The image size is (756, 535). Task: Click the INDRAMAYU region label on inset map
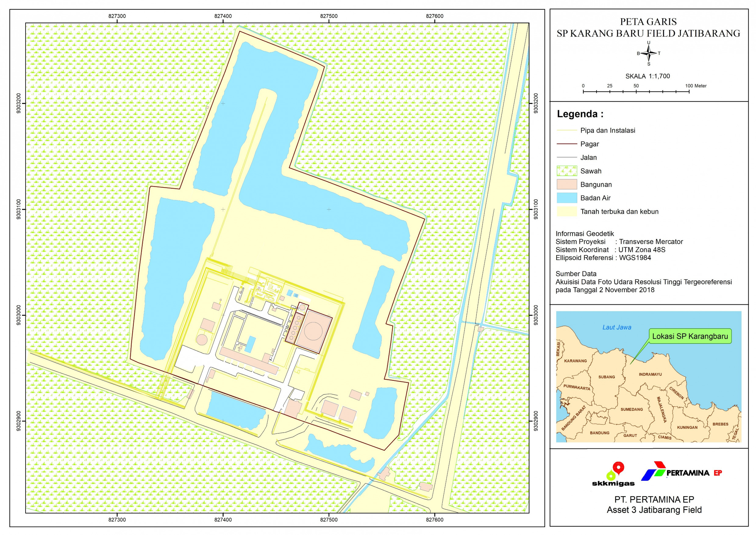pyautogui.click(x=650, y=375)
